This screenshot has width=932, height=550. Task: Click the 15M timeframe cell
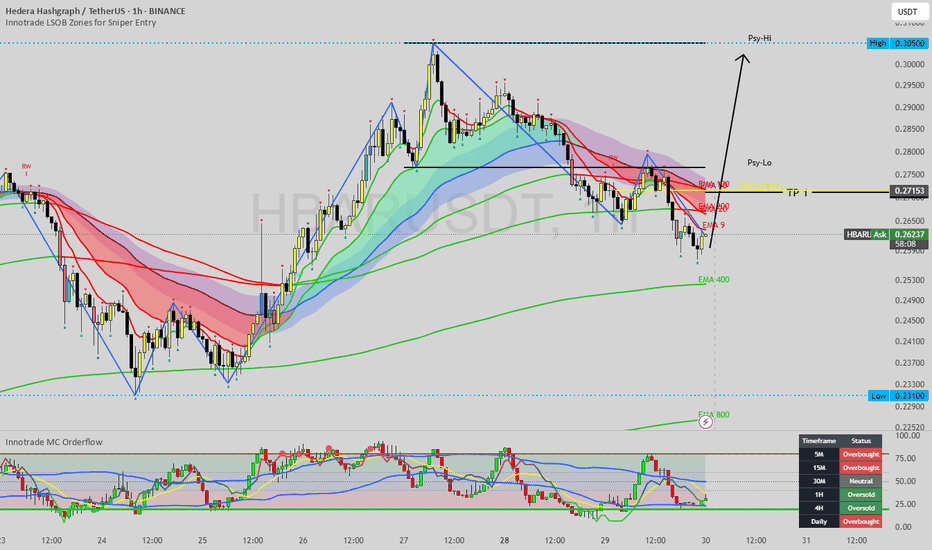pos(819,468)
